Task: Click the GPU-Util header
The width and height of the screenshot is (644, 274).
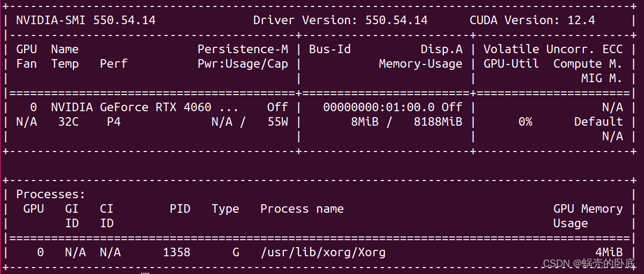Action: pyautogui.click(x=511, y=64)
